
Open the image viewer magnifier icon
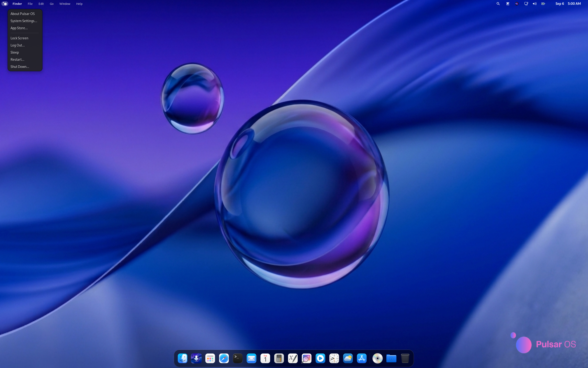click(307, 358)
